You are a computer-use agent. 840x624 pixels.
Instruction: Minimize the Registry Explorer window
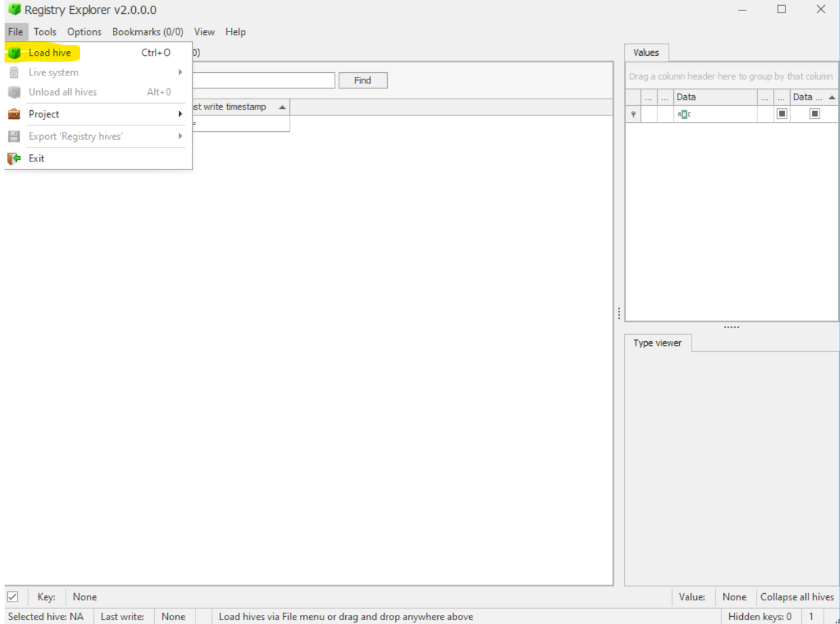click(742, 10)
